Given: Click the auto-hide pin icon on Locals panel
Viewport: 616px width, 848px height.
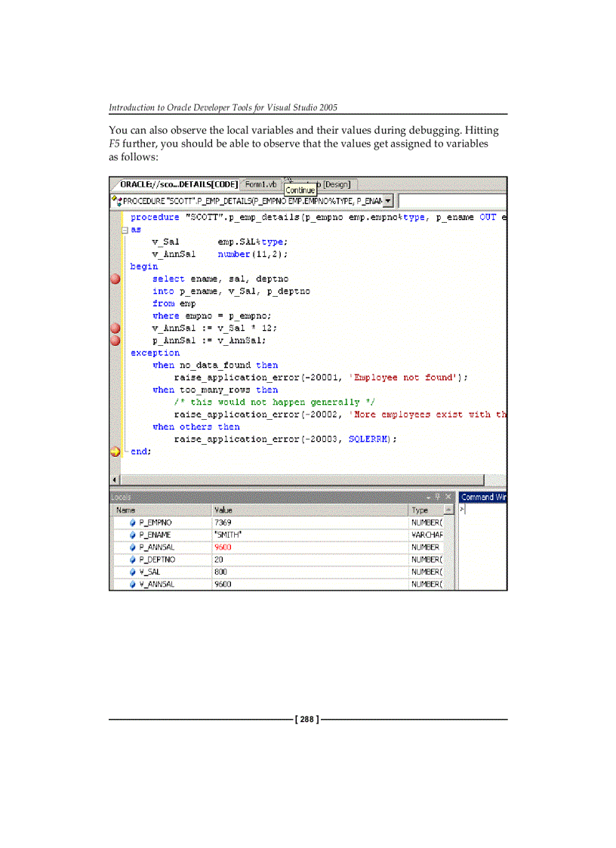Looking at the screenshot, I should pos(437,498).
